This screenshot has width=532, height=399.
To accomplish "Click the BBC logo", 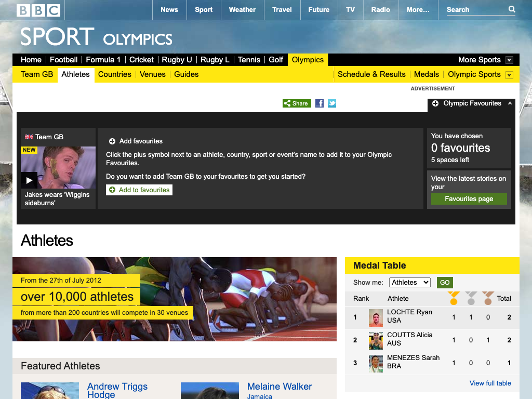I will pos(38,10).
